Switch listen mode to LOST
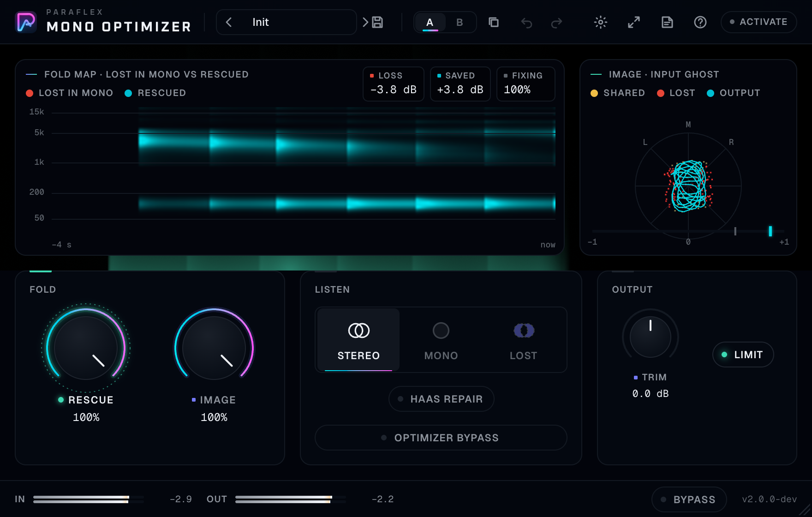Screen dimensions: 812x517 coord(524,340)
